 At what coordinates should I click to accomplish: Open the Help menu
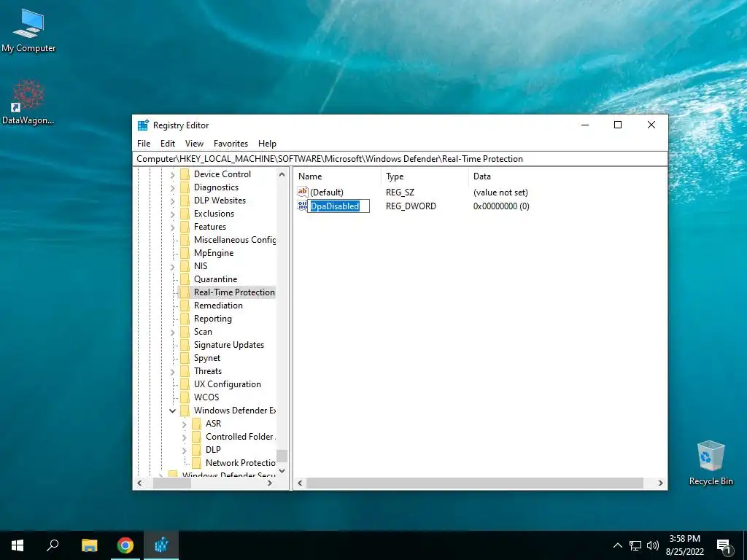click(267, 144)
